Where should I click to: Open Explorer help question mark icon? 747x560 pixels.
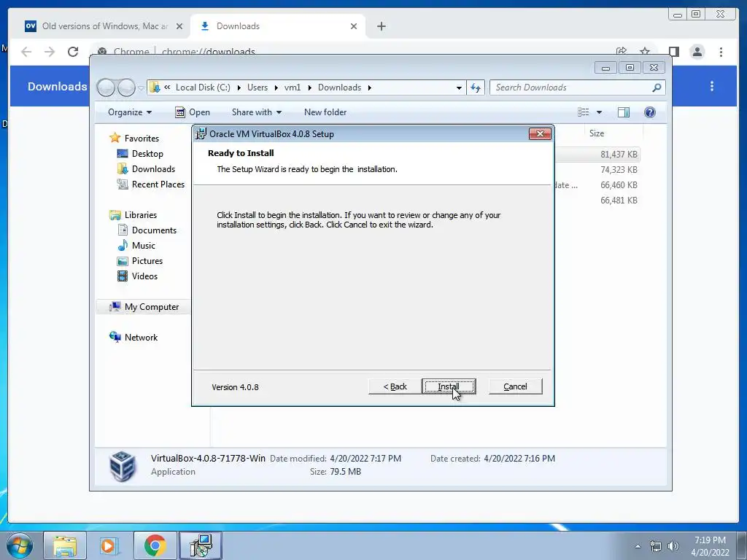click(650, 112)
